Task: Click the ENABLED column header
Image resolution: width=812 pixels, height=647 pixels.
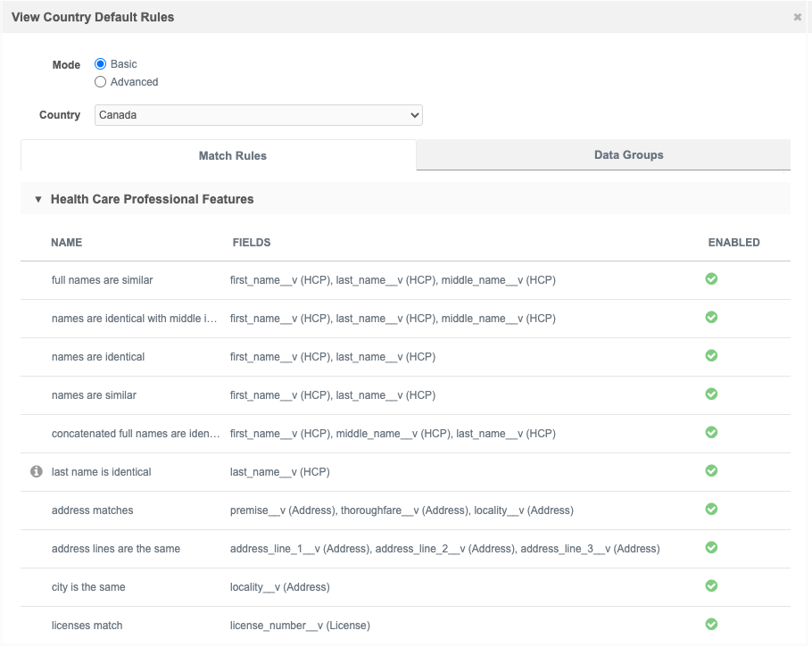Action: pyautogui.click(x=733, y=243)
